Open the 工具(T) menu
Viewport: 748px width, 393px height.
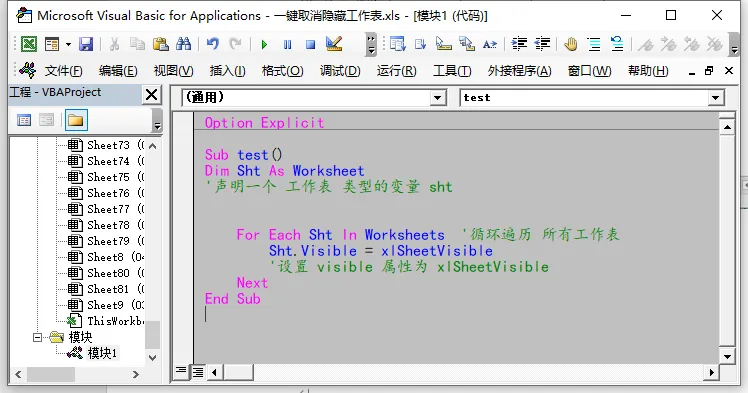pyautogui.click(x=452, y=71)
